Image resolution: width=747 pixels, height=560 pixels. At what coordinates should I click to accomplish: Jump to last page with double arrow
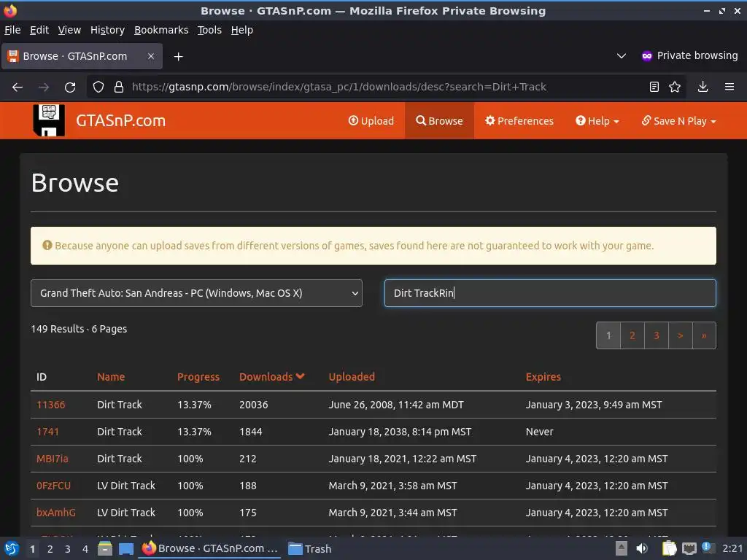(x=704, y=335)
